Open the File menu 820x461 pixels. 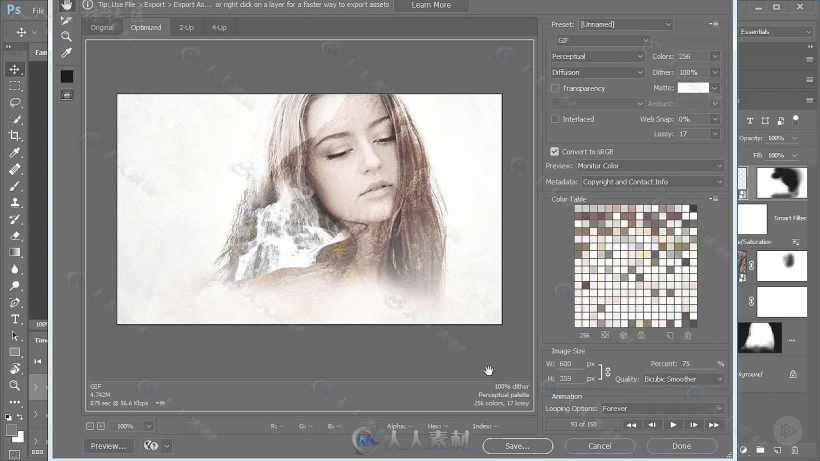click(x=38, y=10)
